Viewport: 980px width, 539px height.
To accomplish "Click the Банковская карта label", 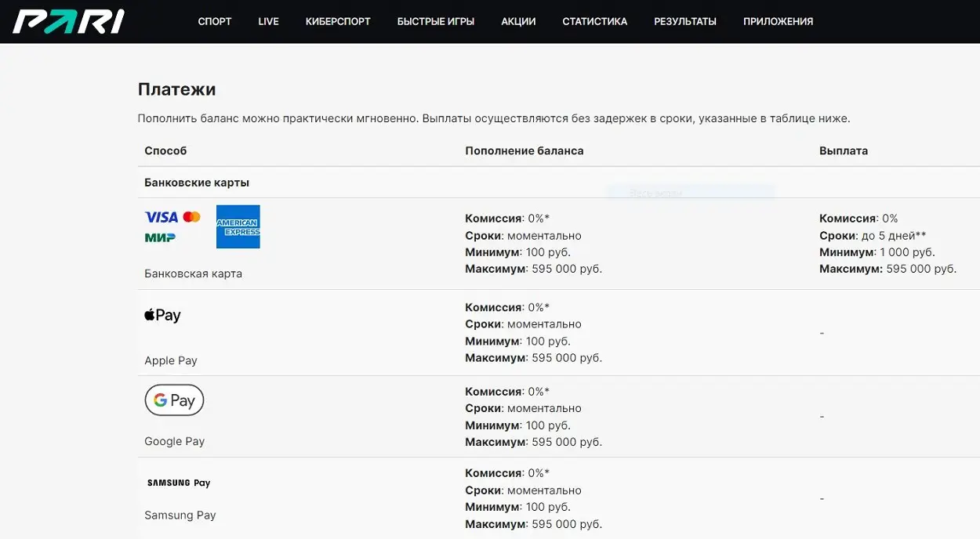I will pyautogui.click(x=193, y=273).
